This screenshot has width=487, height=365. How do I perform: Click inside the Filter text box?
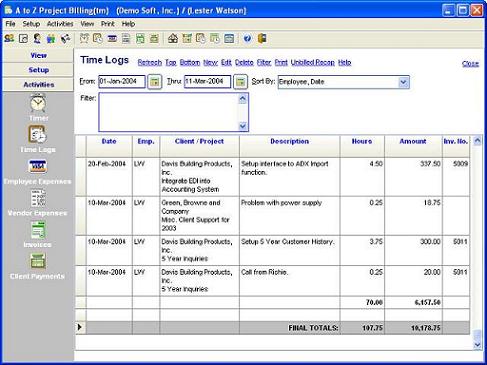(x=169, y=112)
